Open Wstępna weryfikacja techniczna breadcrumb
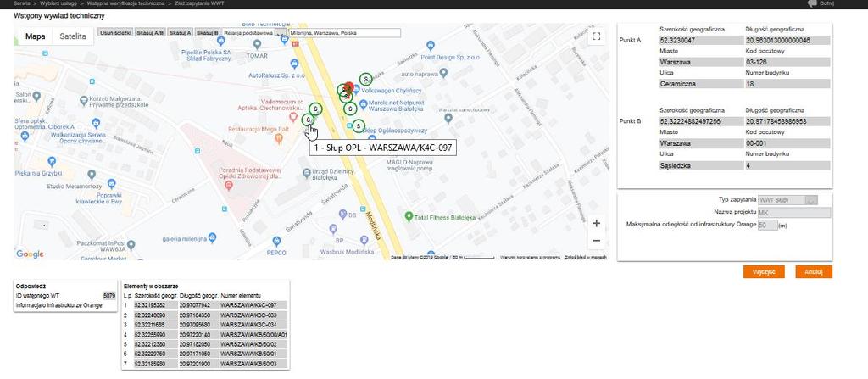Image resolution: width=868 pixels, height=379 pixels. [x=125, y=3]
